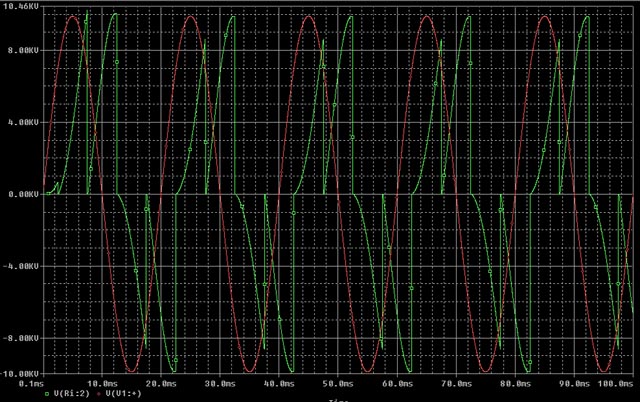Screen dimensions: 640x402
Task: Click the 30.0ms X-axis label
Action: coord(220,384)
